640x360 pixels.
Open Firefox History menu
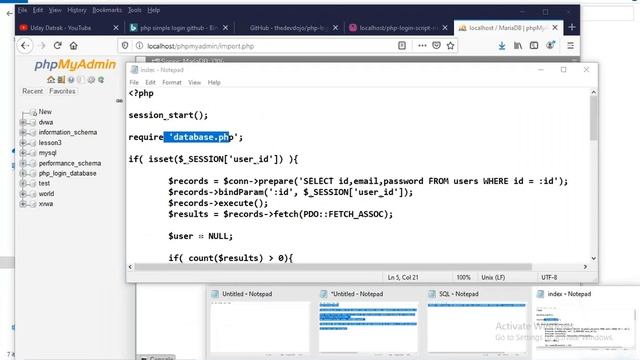point(77,10)
